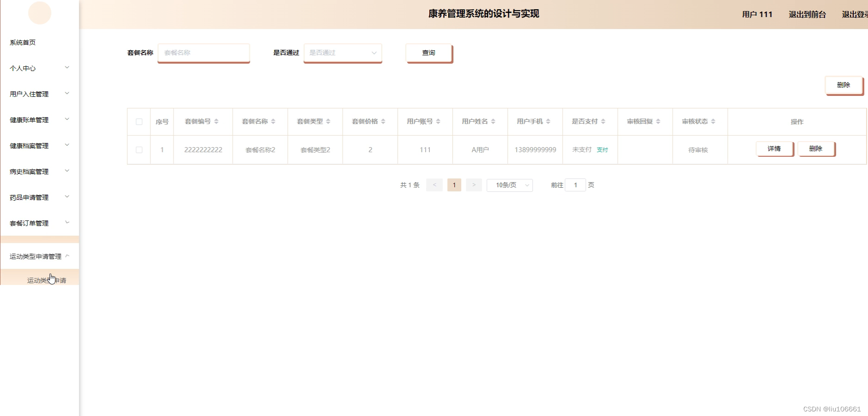This screenshot has width=868, height=416.
Task: Click the 详情 button for the order
Action: point(774,149)
